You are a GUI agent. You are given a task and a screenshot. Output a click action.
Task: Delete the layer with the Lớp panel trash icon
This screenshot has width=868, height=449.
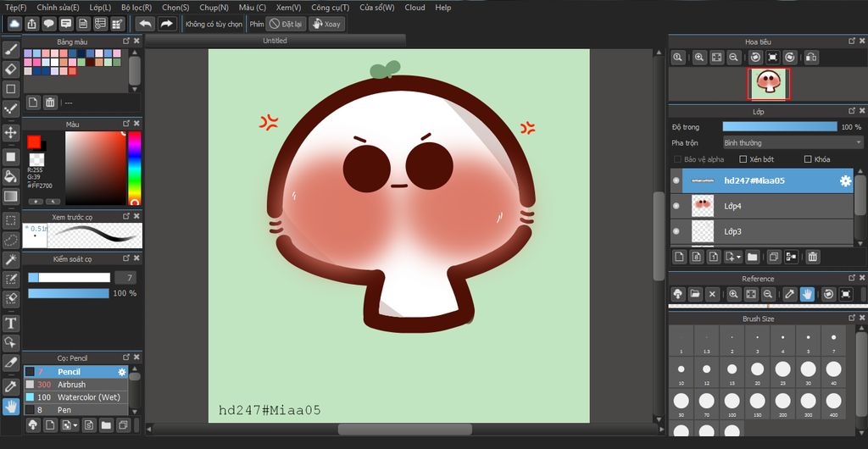[x=813, y=257]
